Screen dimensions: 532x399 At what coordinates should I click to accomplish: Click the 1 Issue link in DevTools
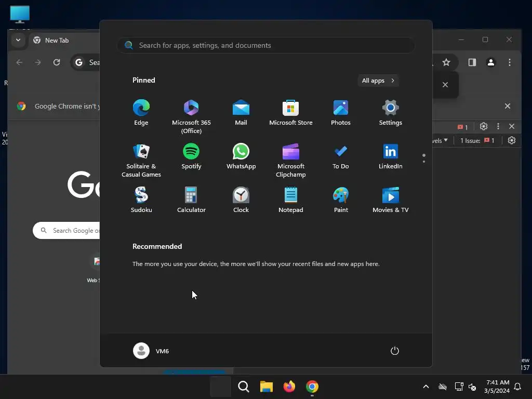coord(477,140)
